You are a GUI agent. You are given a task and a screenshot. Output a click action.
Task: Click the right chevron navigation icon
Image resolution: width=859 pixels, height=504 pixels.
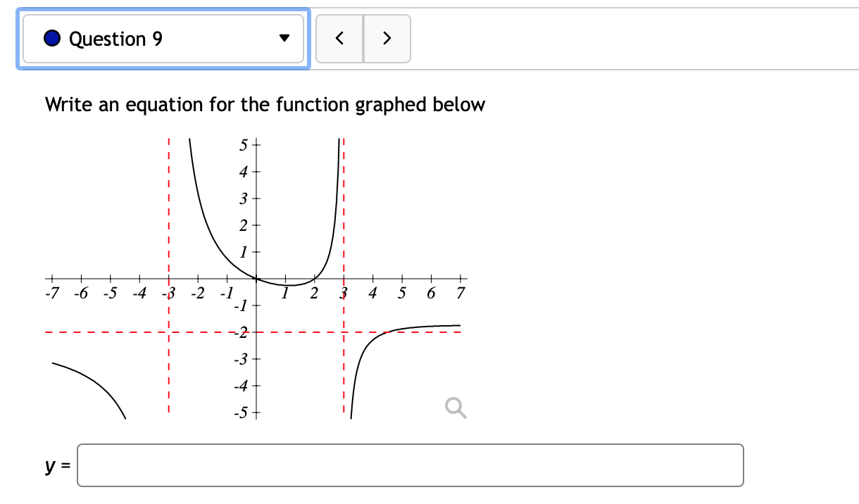(387, 39)
